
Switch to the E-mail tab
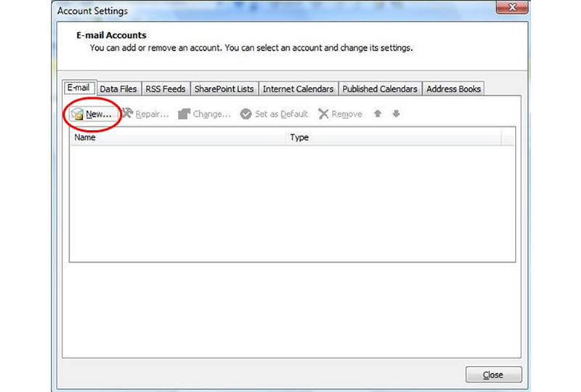point(78,89)
